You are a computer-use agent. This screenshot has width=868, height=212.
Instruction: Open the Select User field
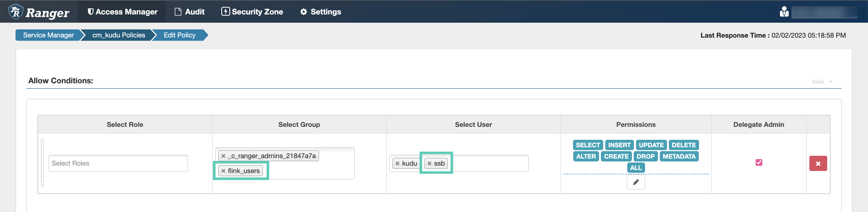pos(489,164)
